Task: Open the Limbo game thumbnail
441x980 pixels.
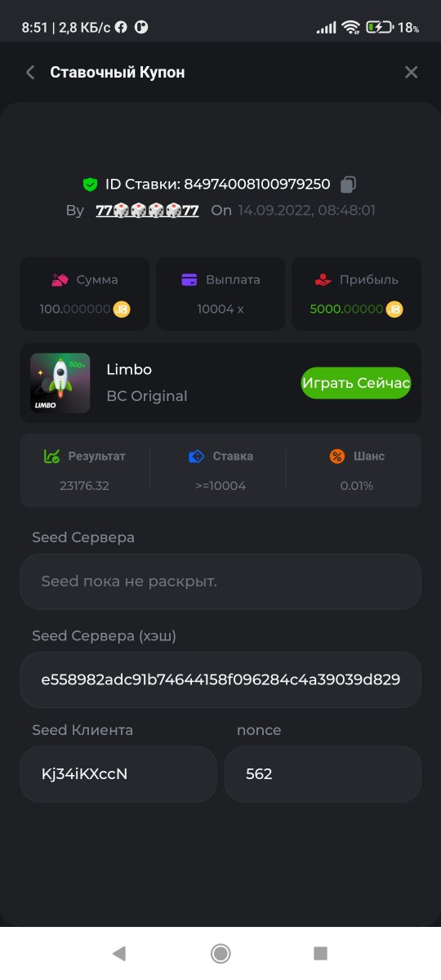Action: tap(60, 383)
